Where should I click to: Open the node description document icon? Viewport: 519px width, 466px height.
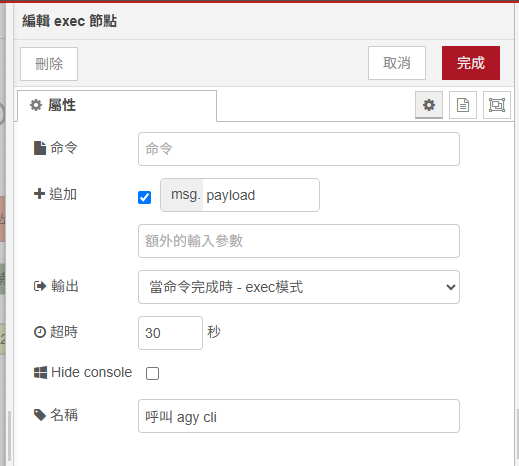pos(463,105)
